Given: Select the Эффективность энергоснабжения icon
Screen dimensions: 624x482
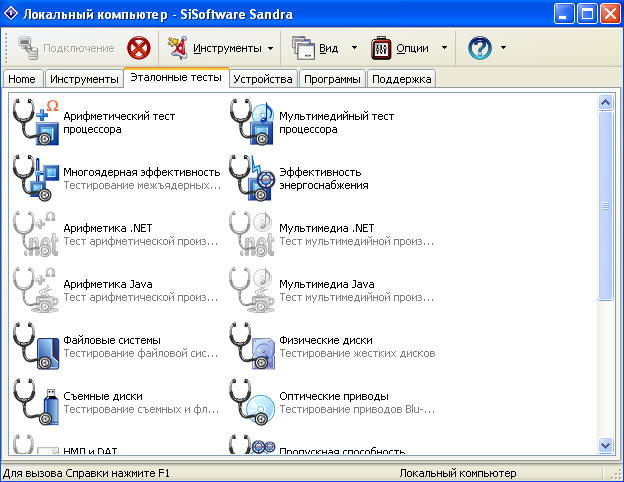Looking at the screenshot, I should (x=252, y=178).
